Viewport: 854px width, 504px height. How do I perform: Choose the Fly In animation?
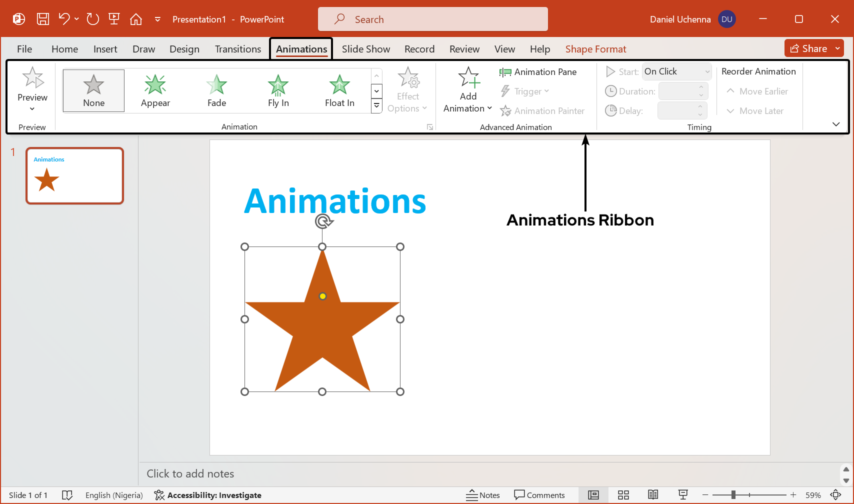pyautogui.click(x=278, y=90)
